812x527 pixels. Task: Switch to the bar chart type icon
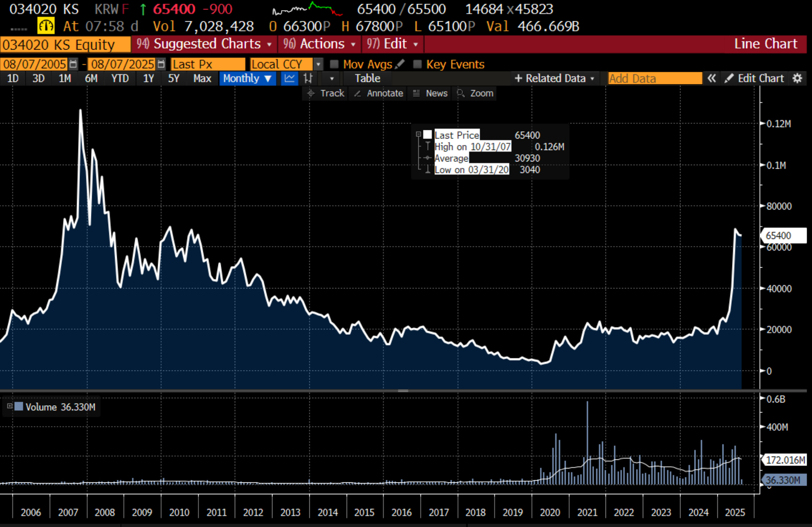(308, 78)
